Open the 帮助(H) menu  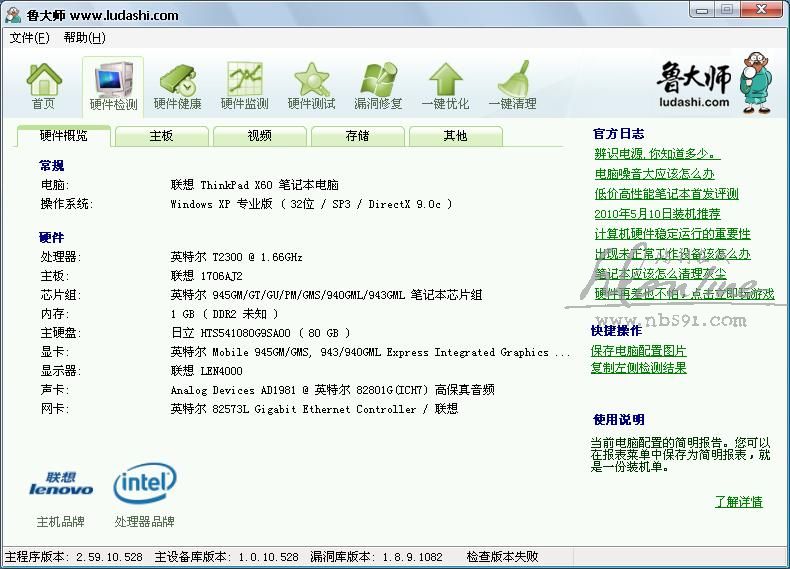click(x=84, y=38)
